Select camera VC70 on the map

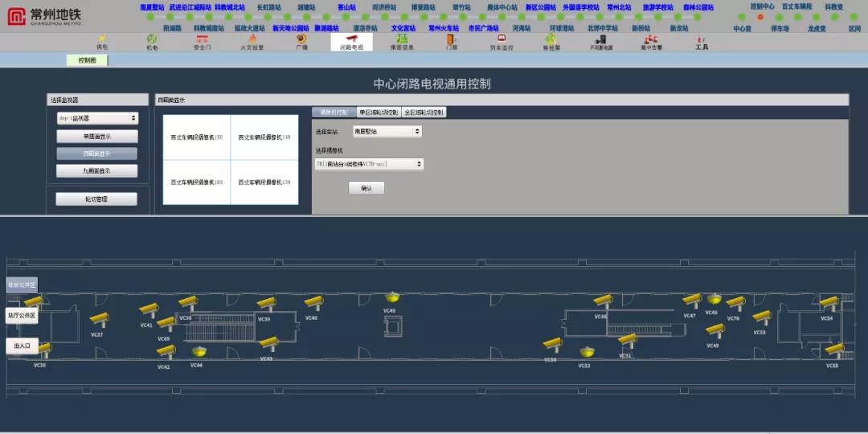click(x=735, y=303)
